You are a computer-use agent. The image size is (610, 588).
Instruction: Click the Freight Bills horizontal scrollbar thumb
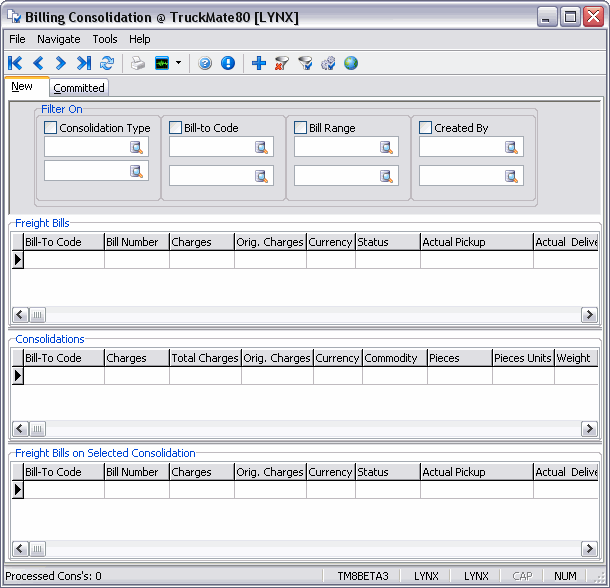tap(38, 315)
